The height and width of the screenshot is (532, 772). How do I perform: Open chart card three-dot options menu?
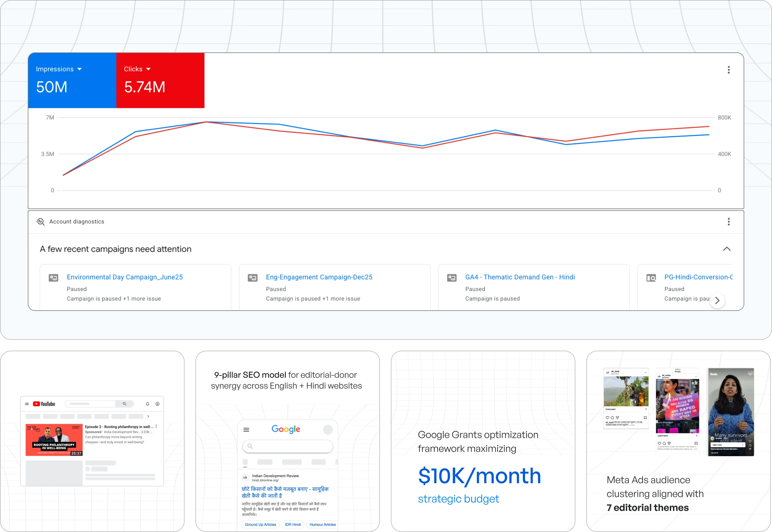(x=729, y=70)
